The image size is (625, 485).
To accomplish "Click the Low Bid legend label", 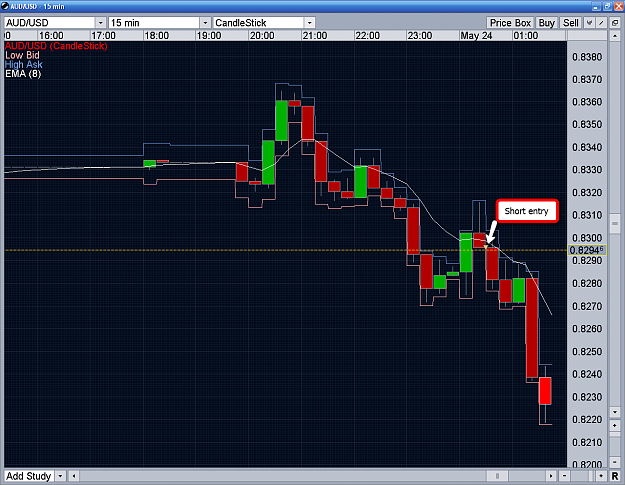I will (x=22, y=55).
